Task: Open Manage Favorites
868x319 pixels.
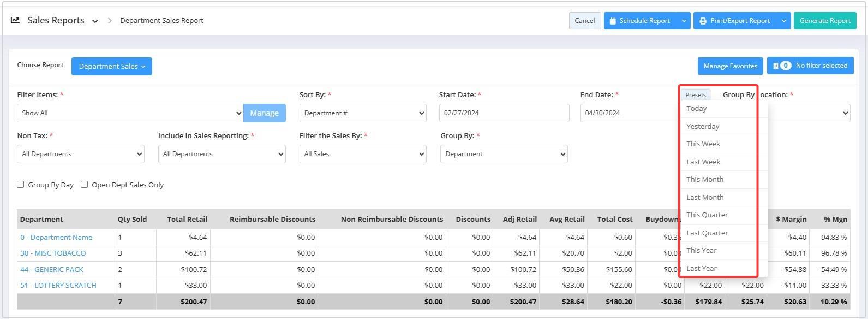Action: (730, 66)
